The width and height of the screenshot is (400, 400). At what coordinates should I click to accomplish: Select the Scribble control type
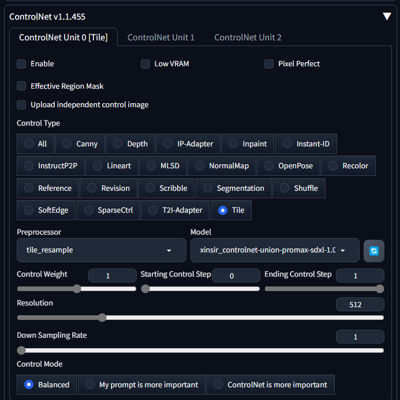[166, 188]
